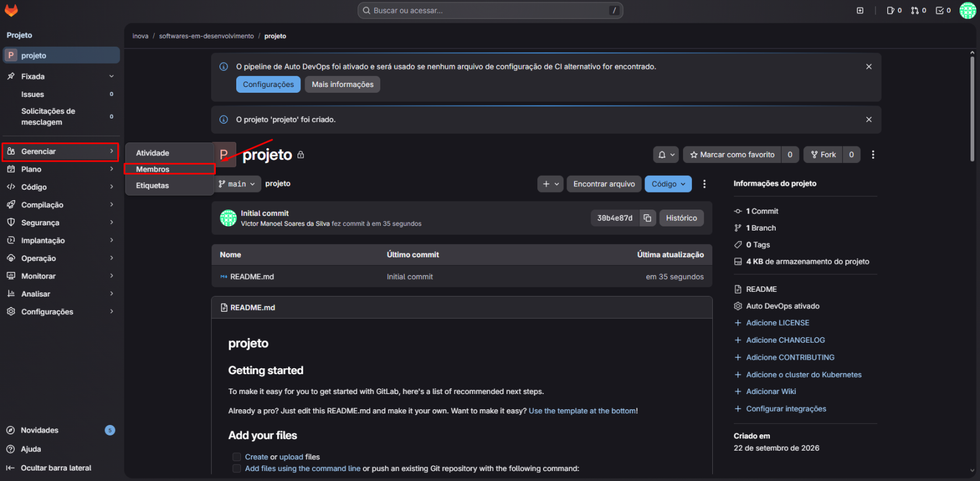Click the Initial commit author avatar
This screenshot has height=481, width=980.
(228, 218)
